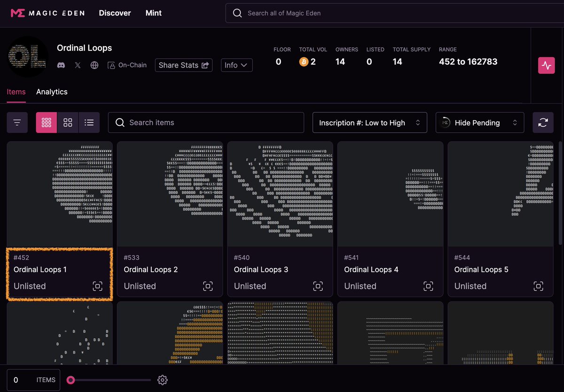Open the Ordinal Loops 1 artwork thumbnail

click(60, 194)
